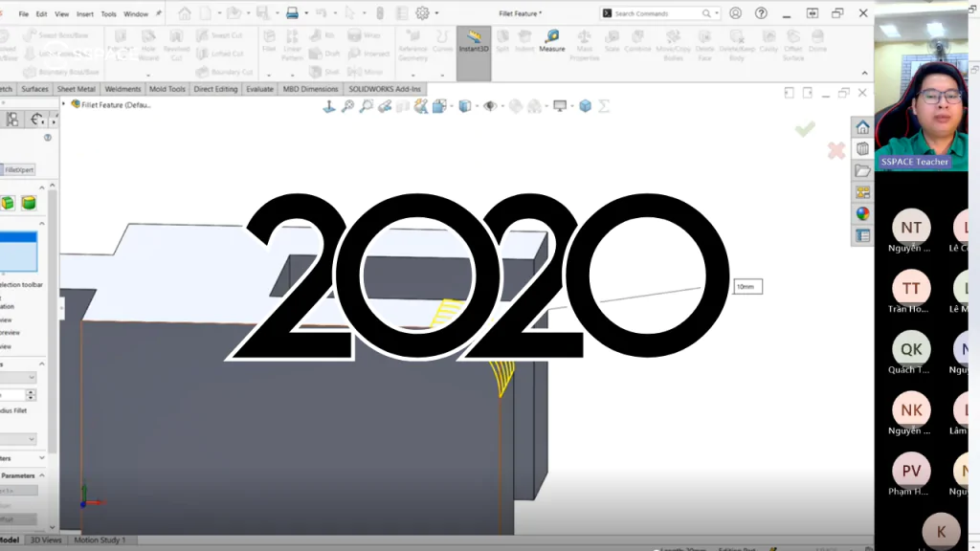Click the Fillet tool in ribbon
The height and width of the screenshot is (551, 980).
pyautogui.click(x=269, y=41)
